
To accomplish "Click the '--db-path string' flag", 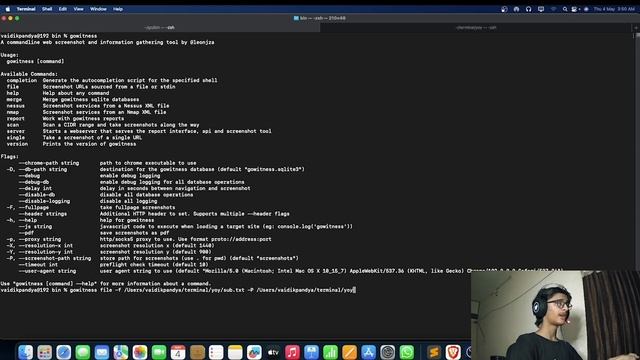I will 43,169.
